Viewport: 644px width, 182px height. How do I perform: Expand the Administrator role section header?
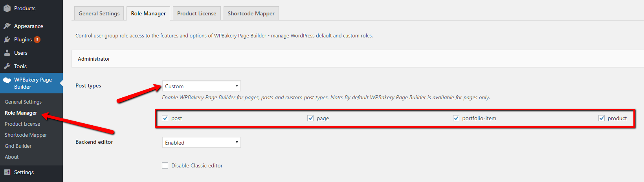[358, 59]
